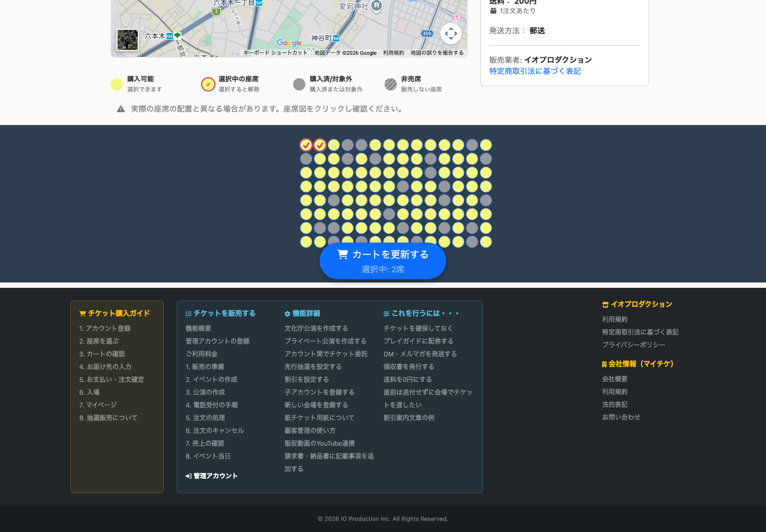Open チケットを確保しておく link

[418, 329]
